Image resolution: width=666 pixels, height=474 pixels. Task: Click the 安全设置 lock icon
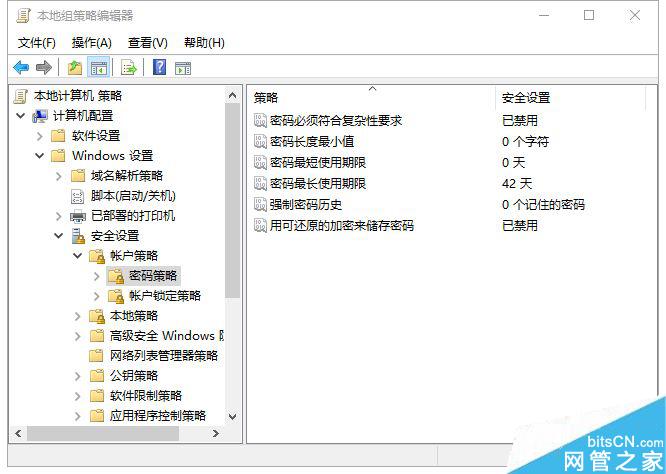tap(78, 236)
